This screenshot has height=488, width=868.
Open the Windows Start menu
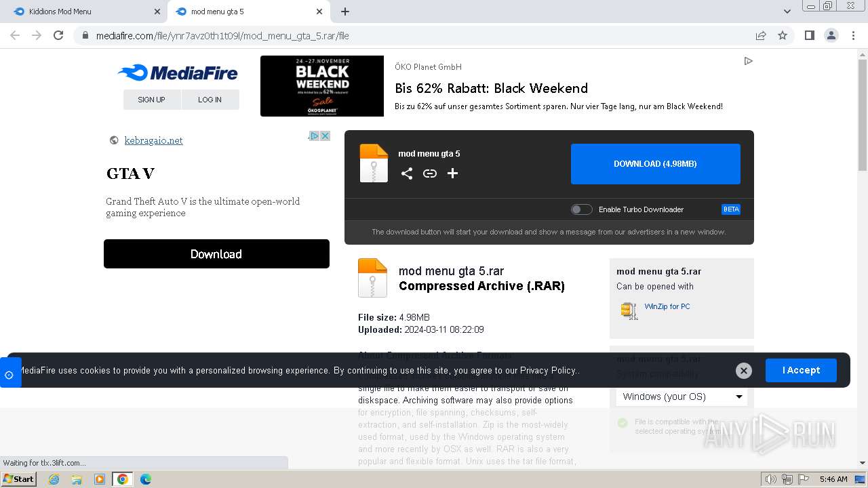18,479
